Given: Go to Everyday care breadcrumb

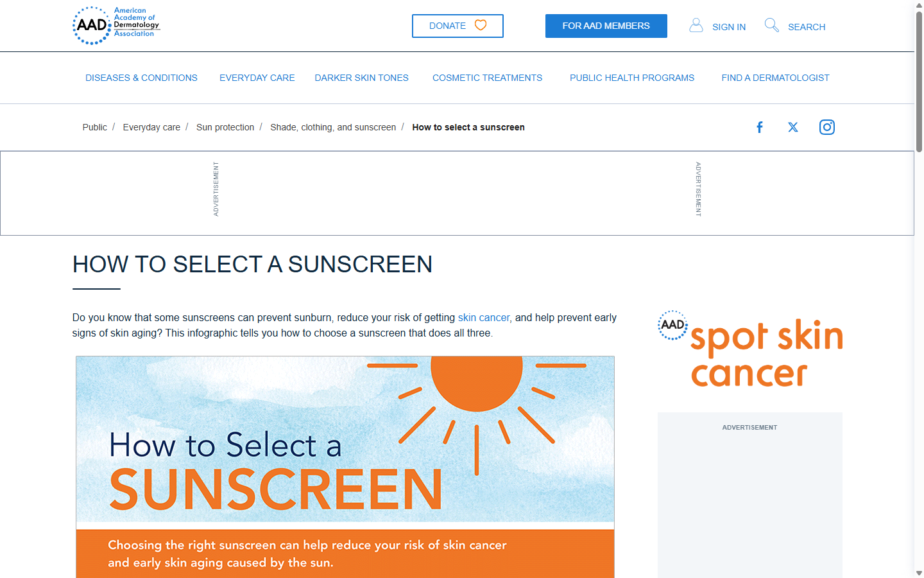Looking at the screenshot, I should 151,127.
